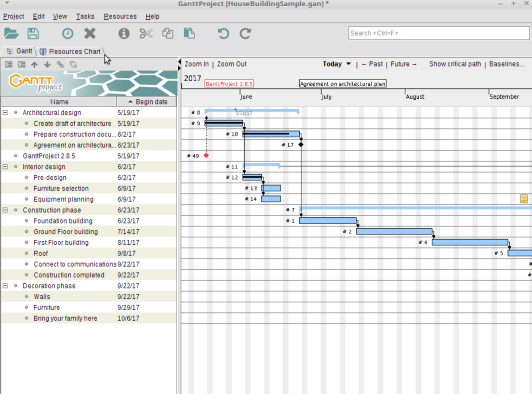Unindent the selected task
The image size is (532, 394).
(8, 64)
